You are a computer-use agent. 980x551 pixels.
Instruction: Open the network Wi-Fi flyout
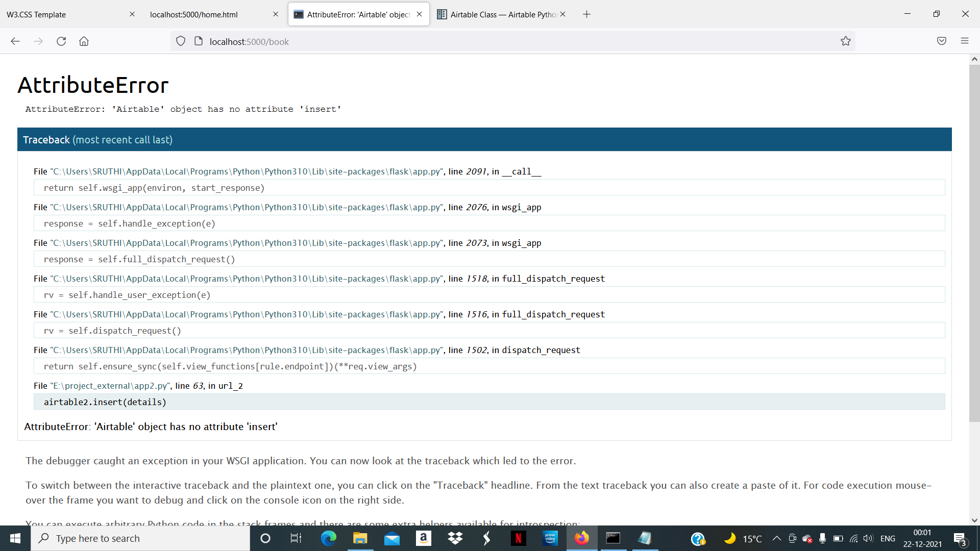[x=853, y=538]
